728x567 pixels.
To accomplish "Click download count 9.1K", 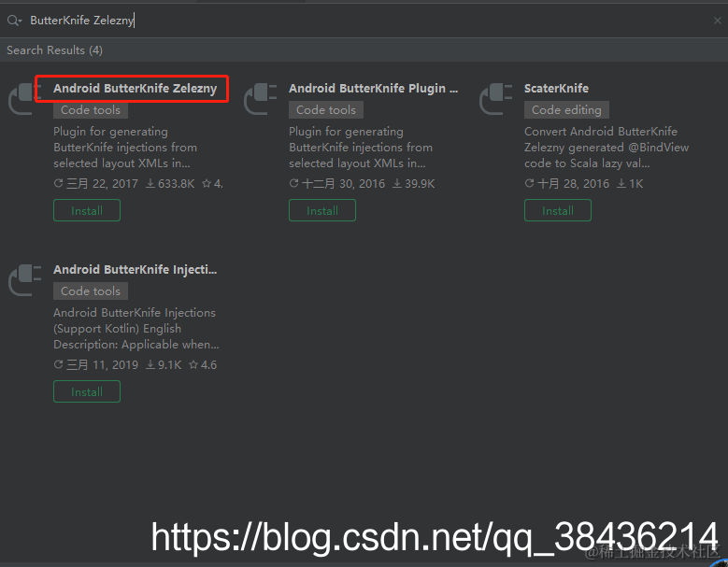I will click(x=164, y=365).
